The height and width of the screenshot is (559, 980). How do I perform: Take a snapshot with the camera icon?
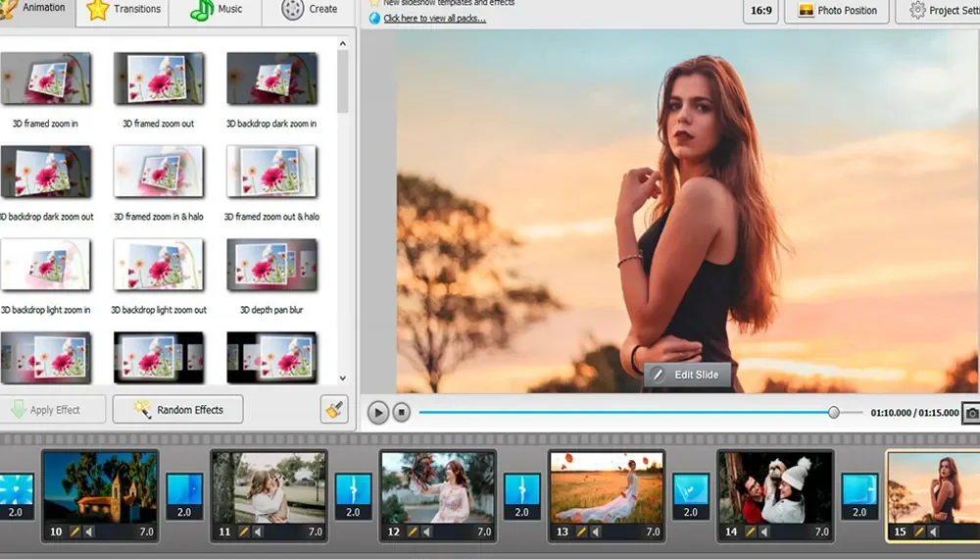click(971, 413)
